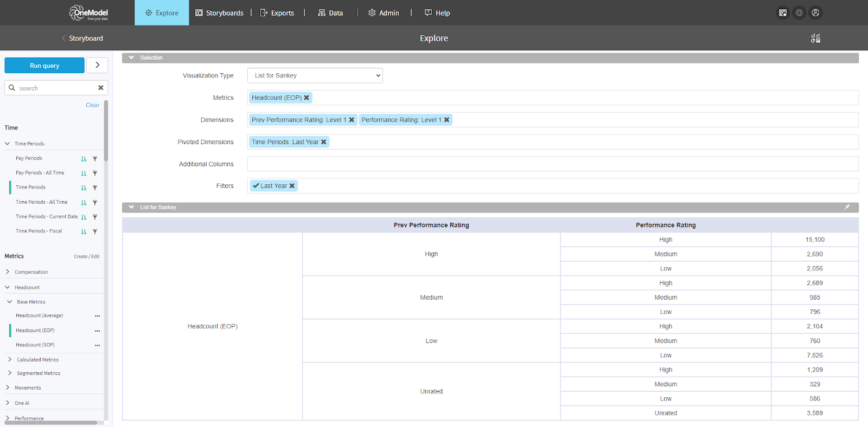Click the sidebar horizontal scrollbar

tap(51, 423)
